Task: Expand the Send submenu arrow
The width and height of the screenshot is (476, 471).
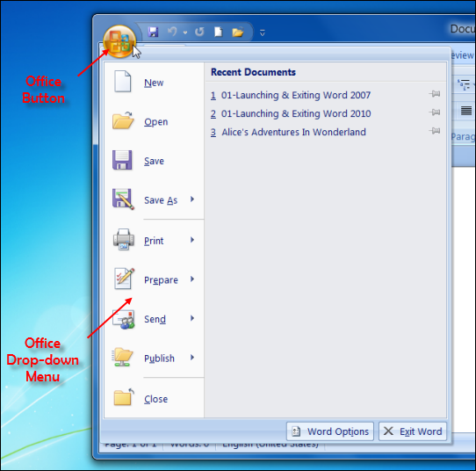Action: tap(192, 318)
